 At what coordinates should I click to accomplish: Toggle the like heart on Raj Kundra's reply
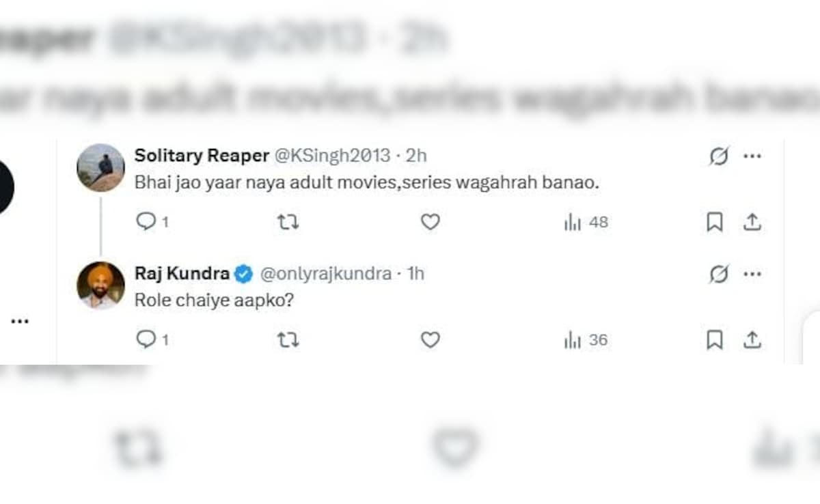tap(429, 339)
